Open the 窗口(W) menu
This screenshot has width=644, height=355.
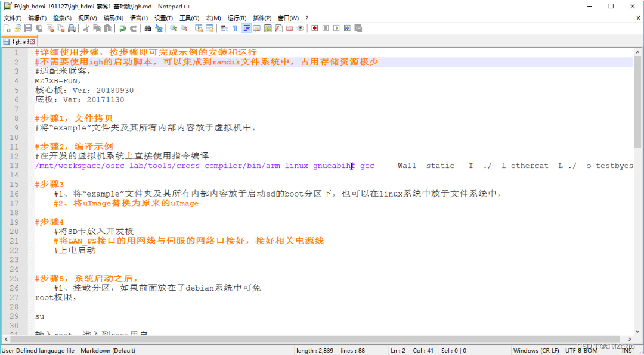tap(289, 18)
